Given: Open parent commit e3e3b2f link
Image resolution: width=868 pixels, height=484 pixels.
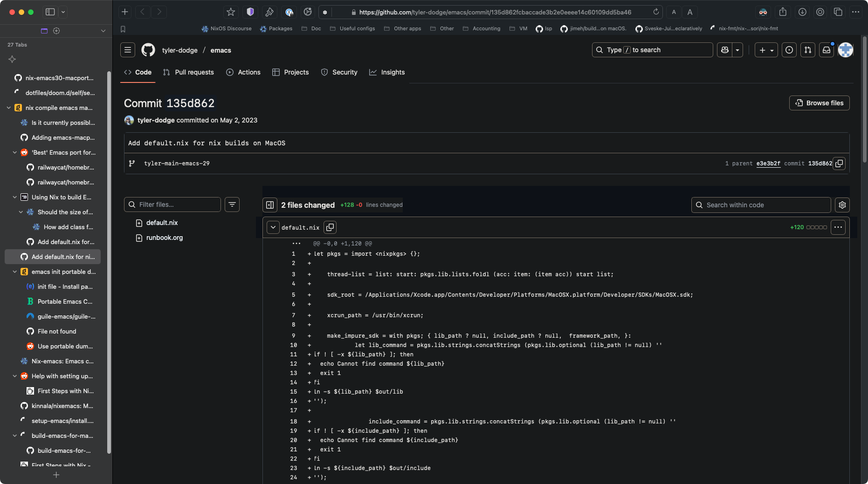Looking at the screenshot, I should pyautogui.click(x=768, y=164).
